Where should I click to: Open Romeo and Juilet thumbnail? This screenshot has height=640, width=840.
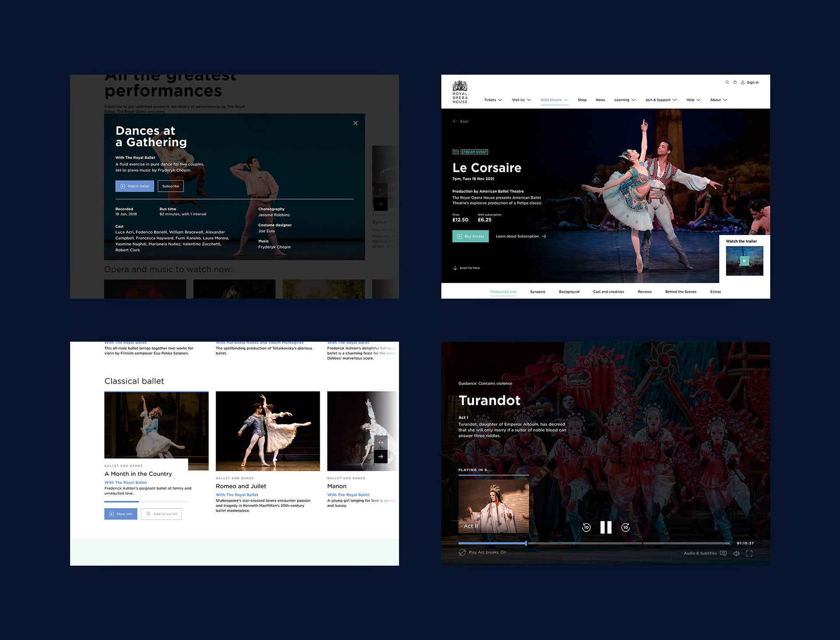(268, 431)
